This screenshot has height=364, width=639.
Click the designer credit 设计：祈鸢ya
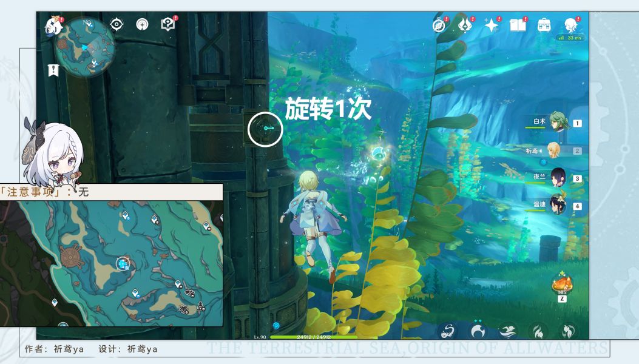127,349
